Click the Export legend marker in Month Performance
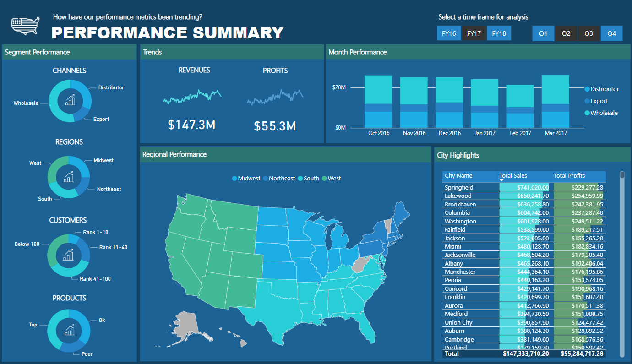The image size is (632, 364). tap(587, 101)
